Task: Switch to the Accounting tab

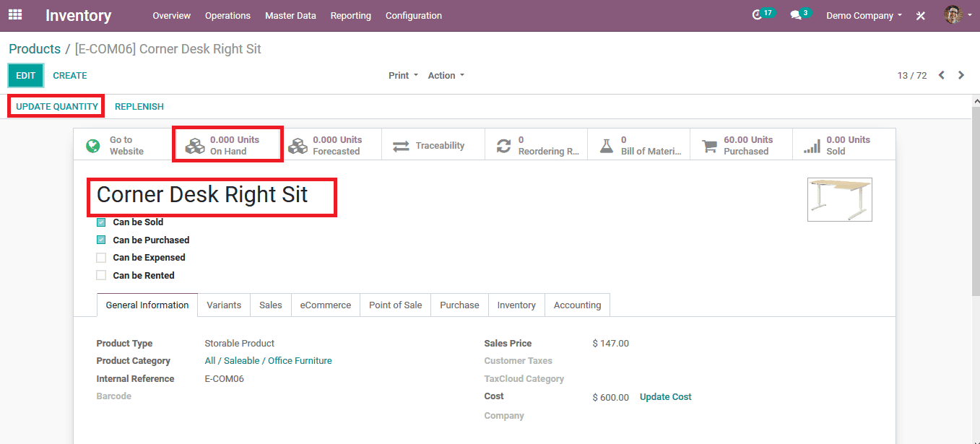Action: (x=577, y=305)
